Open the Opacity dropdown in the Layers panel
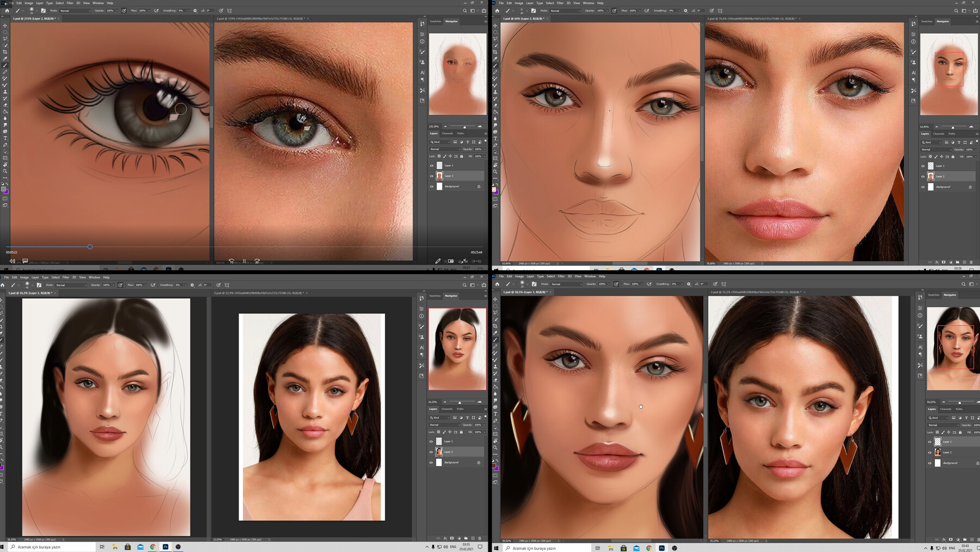 [484, 149]
